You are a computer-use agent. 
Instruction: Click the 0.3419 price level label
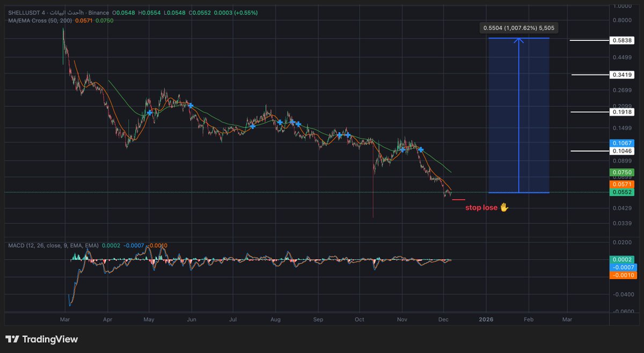click(x=623, y=75)
